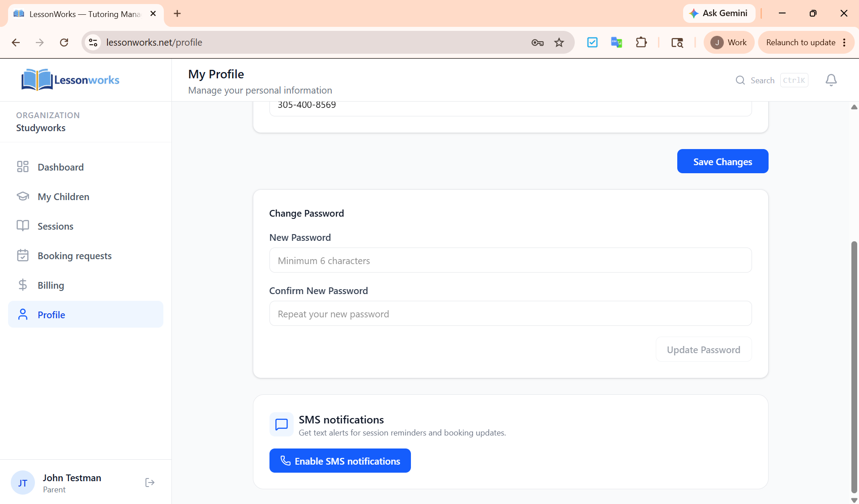Open the Billing section
859x504 pixels.
click(x=85, y=285)
